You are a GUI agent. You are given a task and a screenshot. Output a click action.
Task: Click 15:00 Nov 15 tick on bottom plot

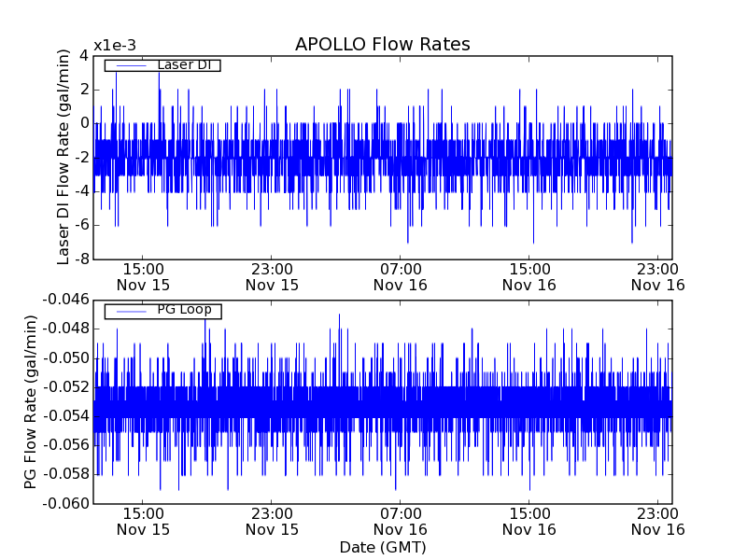point(143,521)
